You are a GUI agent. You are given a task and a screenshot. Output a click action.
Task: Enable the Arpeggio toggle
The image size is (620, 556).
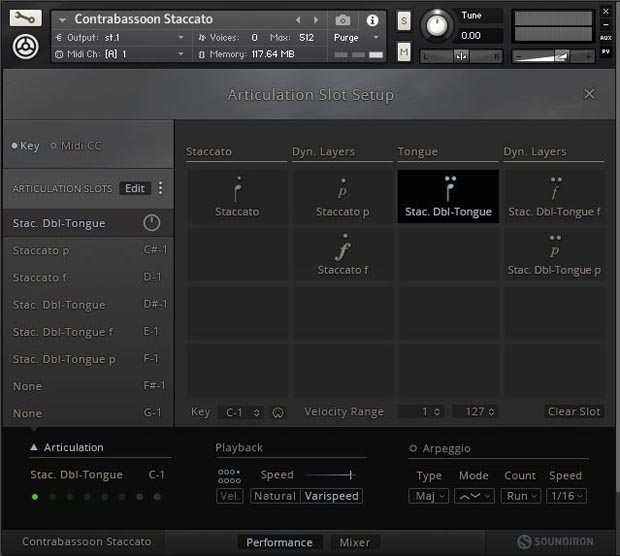point(413,449)
